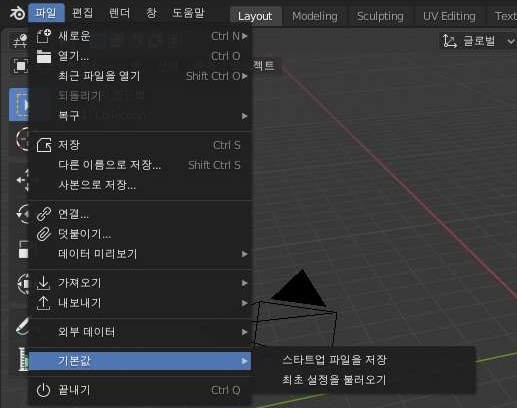Expand the 가져오기 submenu arrow

(x=245, y=283)
